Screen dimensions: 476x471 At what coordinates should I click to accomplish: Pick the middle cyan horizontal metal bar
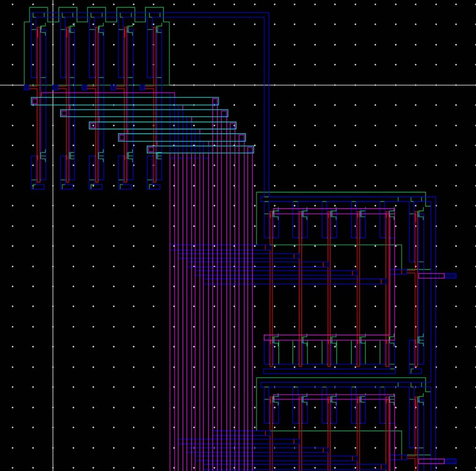(x=163, y=125)
